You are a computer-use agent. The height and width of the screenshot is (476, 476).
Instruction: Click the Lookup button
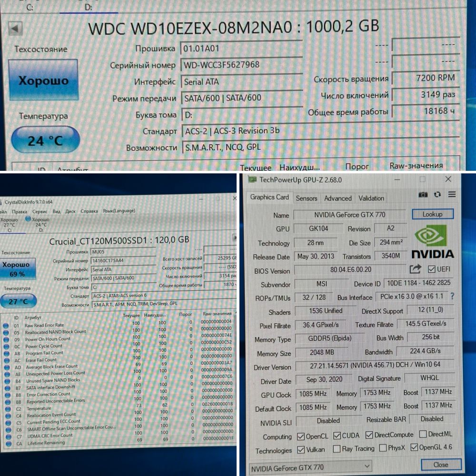point(433,214)
